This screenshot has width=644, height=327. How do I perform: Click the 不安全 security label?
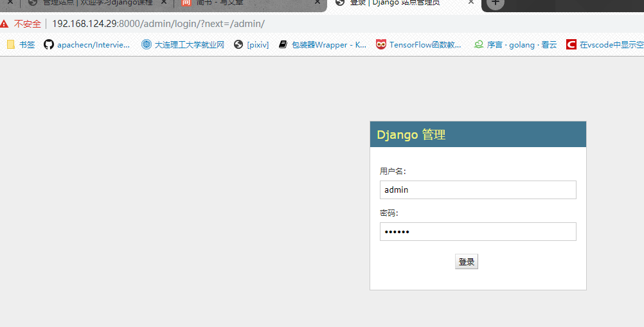pos(28,24)
